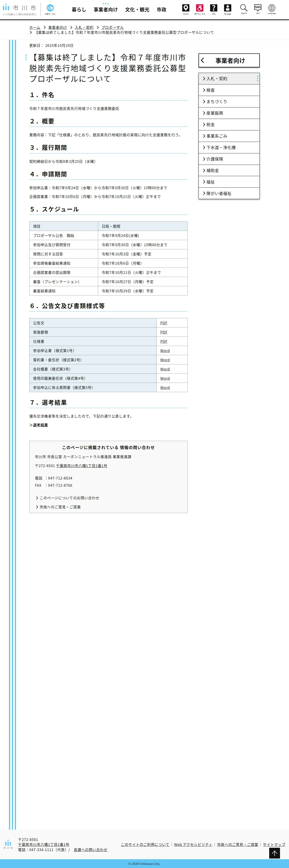This screenshot has width=289, height=868.
Task: Click the back-to-top arrow button
Action: coord(275,853)
